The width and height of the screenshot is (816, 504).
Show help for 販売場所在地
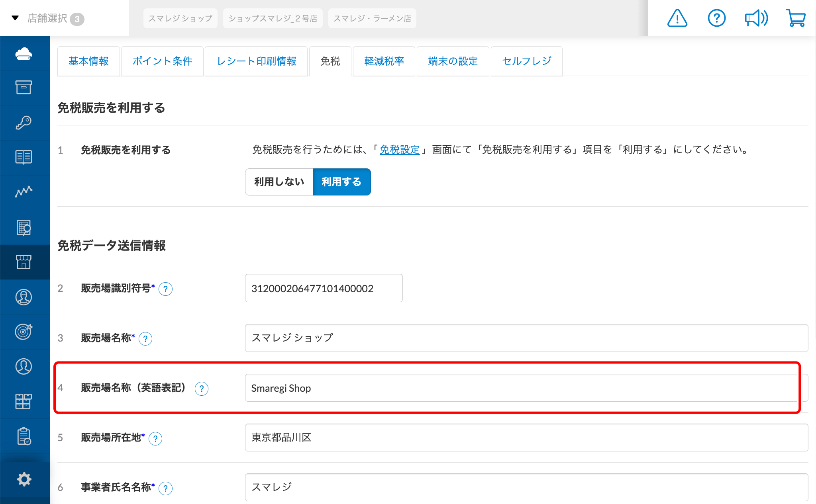pyautogui.click(x=155, y=439)
